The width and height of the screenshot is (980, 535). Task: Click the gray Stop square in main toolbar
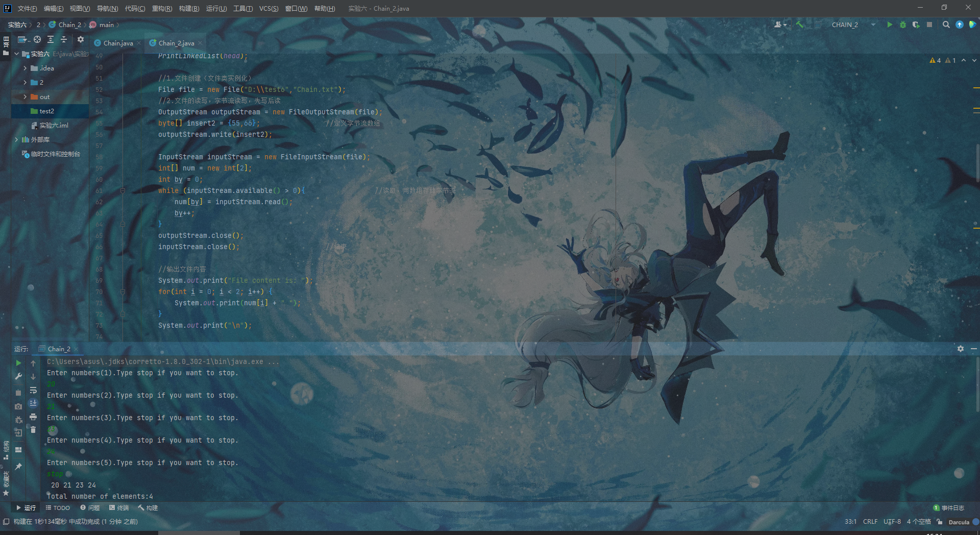[929, 25]
